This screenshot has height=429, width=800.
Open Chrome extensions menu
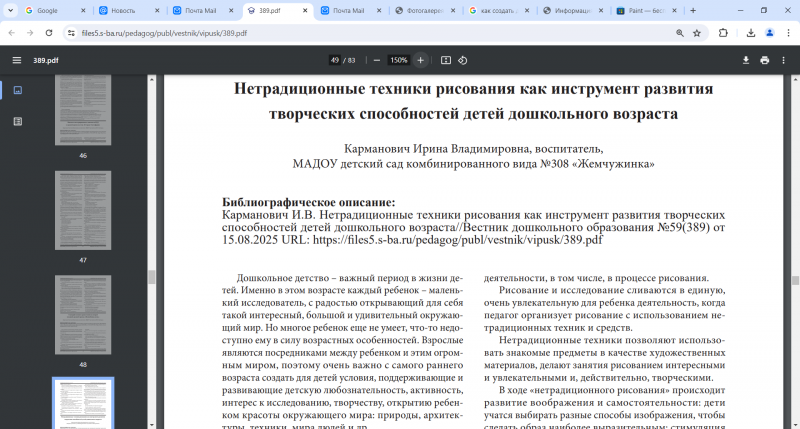723,32
